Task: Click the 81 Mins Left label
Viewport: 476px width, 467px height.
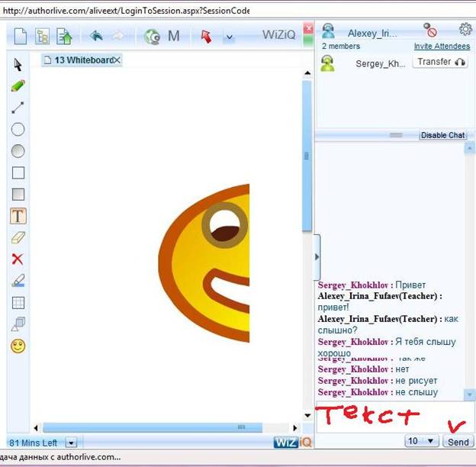Action: (x=33, y=443)
